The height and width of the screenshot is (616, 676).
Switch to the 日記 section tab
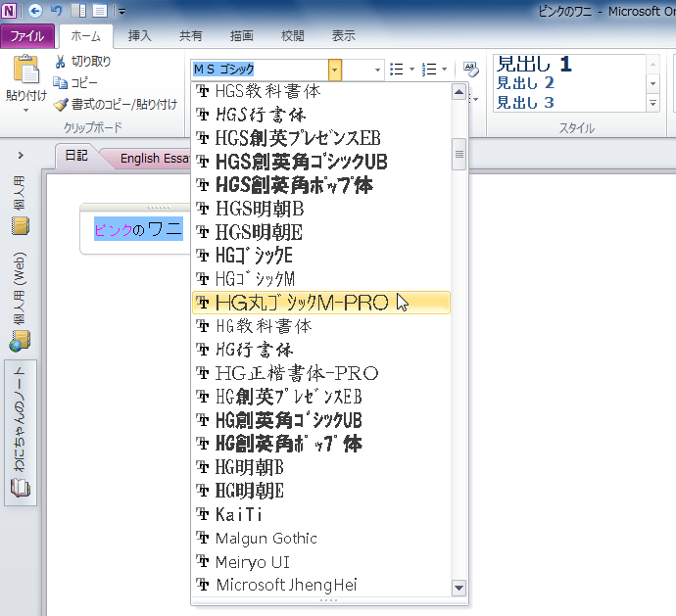pyautogui.click(x=76, y=156)
